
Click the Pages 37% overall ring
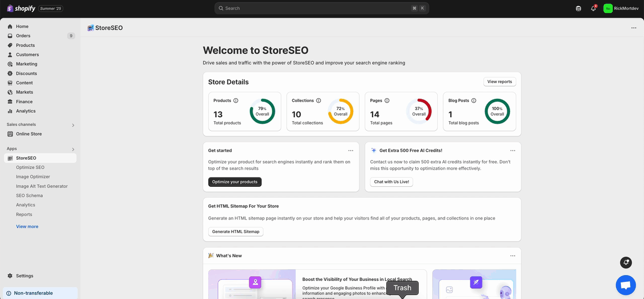point(419,111)
